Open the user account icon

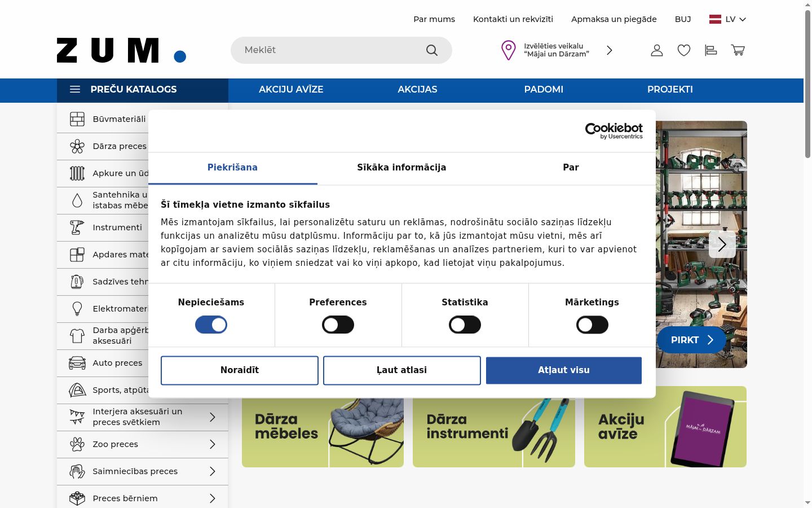(657, 50)
